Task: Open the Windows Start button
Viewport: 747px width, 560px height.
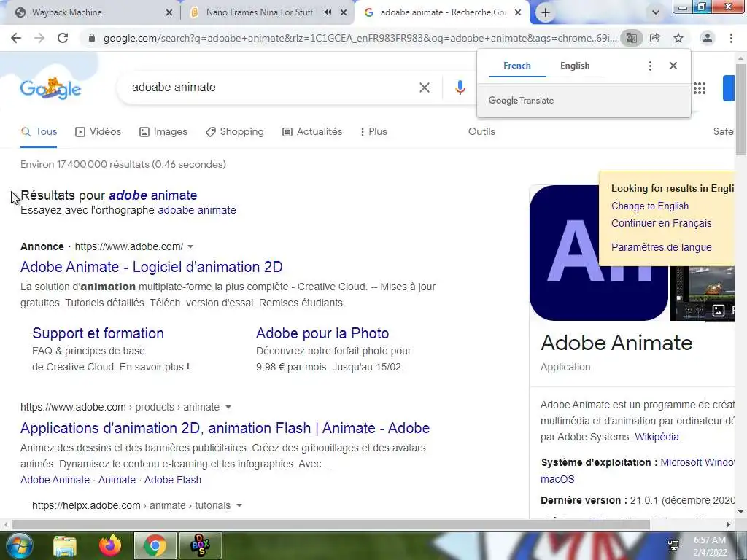Action: tap(19, 545)
